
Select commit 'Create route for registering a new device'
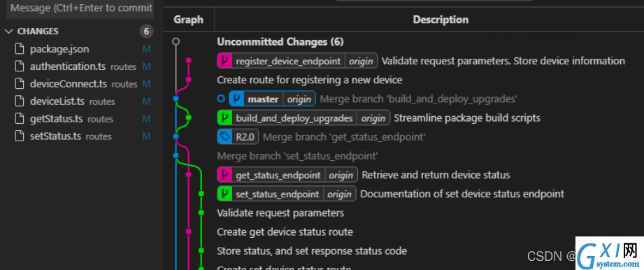coord(309,80)
